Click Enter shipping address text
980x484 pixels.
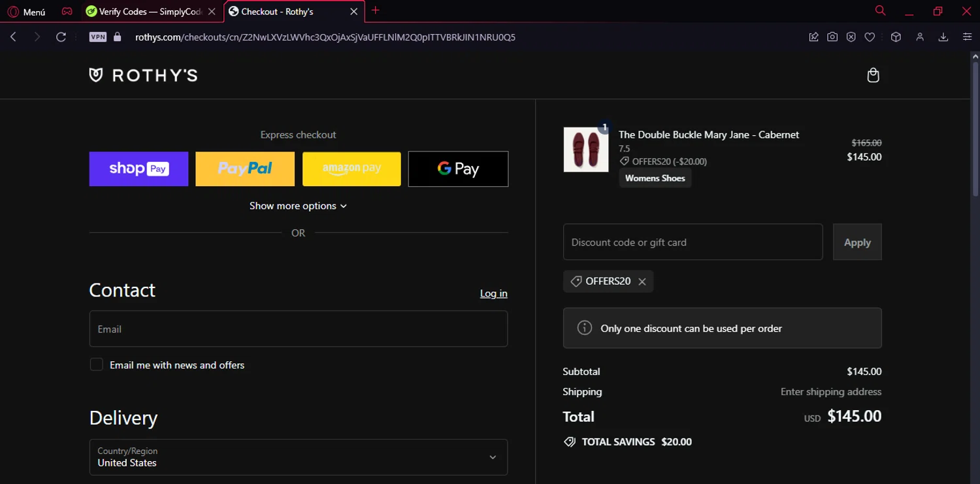tap(831, 392)
